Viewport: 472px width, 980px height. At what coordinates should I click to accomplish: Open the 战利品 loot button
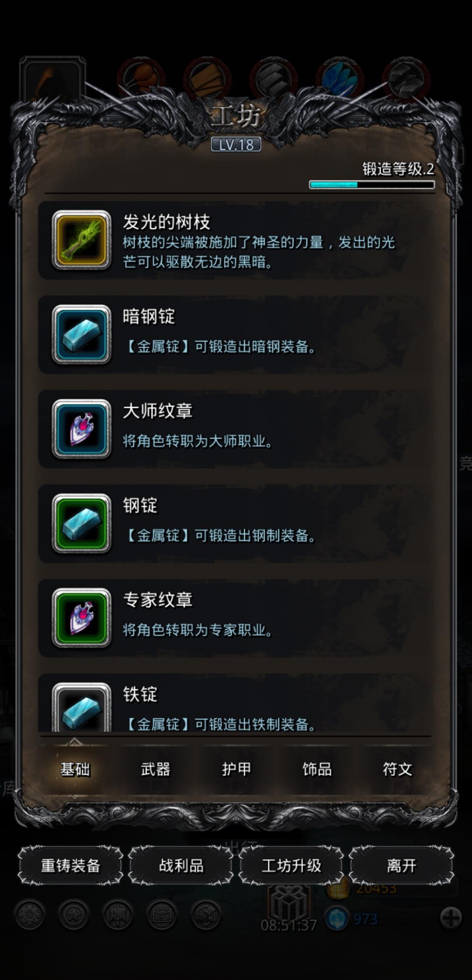181,865
